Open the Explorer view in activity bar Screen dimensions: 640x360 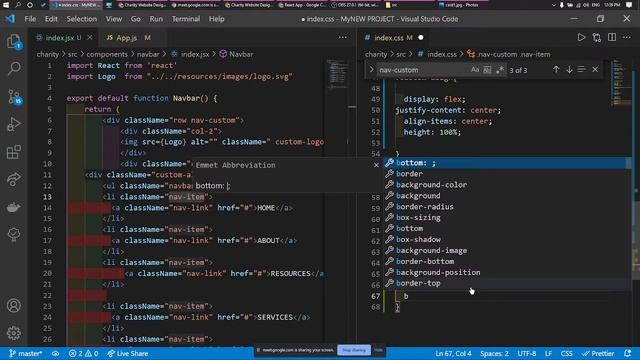point(14,41)
